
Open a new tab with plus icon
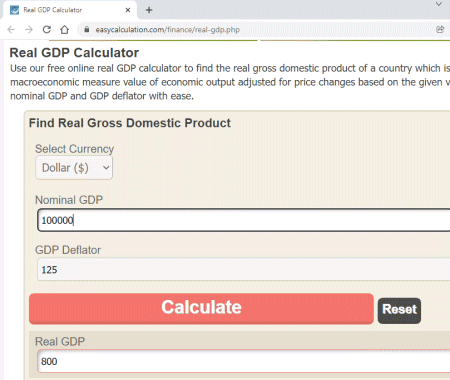[149, 10]
